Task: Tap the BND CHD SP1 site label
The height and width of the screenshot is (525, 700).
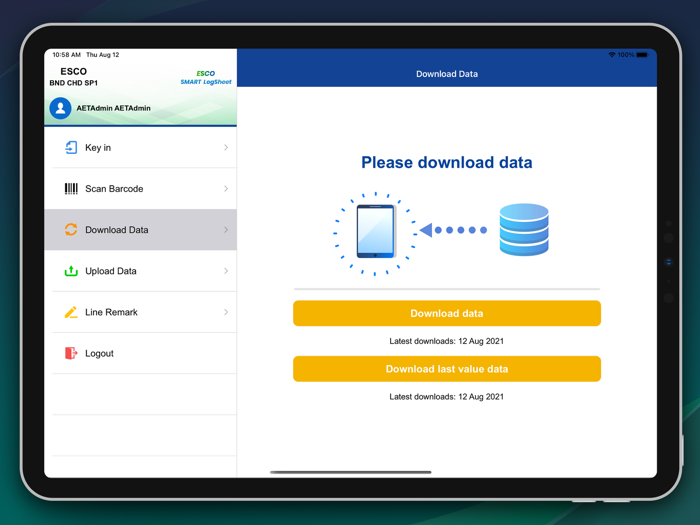Action: coord(74,83)
